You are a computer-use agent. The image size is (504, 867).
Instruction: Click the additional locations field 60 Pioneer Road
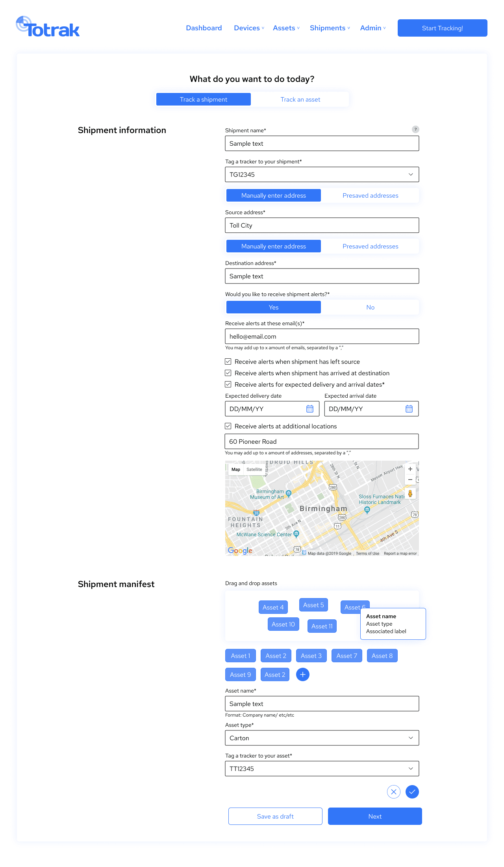pyautogui.click(x=322, y=441)
